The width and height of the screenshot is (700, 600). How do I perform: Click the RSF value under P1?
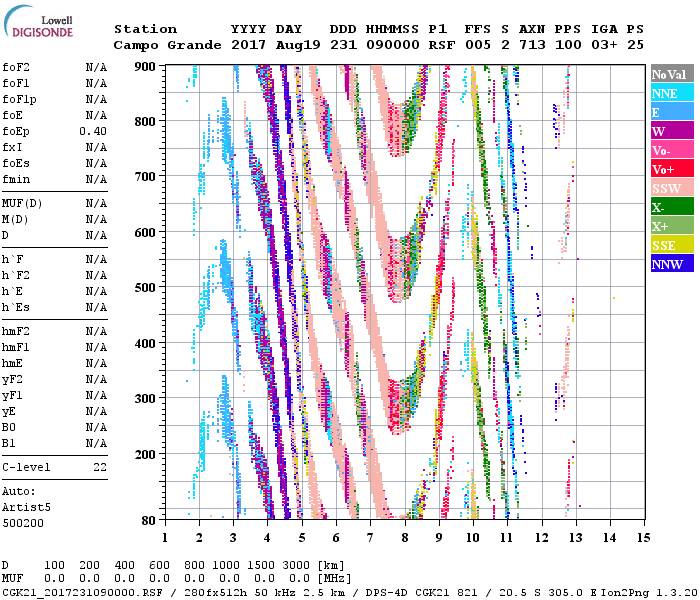click(442, 45)
